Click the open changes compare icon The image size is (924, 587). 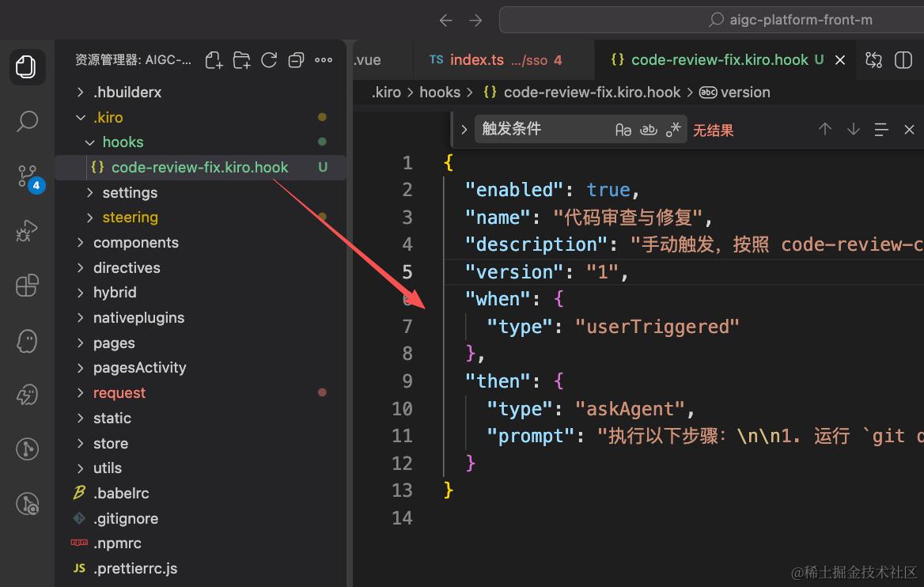pos(873,60)
